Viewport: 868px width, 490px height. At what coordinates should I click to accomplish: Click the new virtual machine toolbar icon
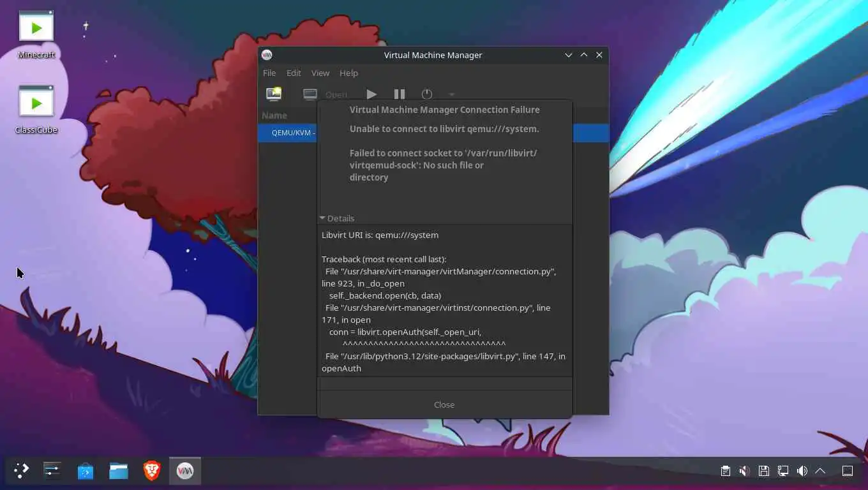click(274, 94)
